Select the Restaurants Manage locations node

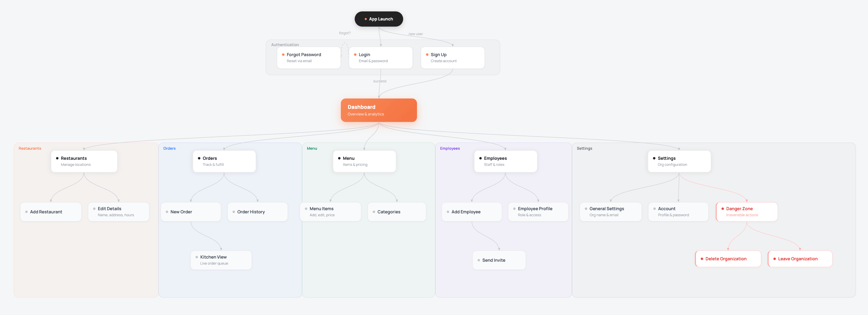(84, 161)
